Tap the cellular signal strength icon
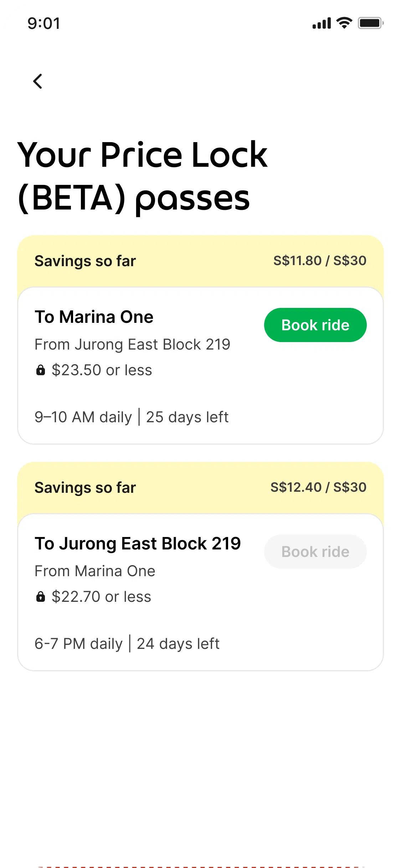This screenshot has height=868, width=401. coord(322,24)
